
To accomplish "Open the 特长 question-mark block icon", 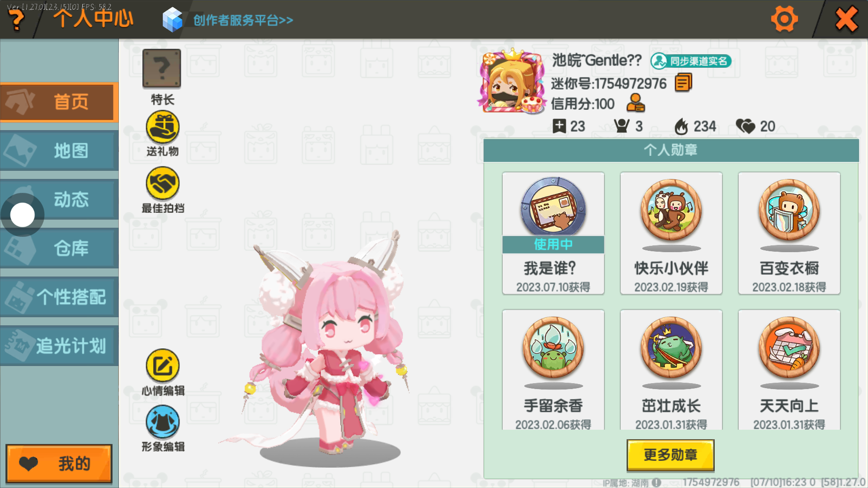I will (162, 69).
